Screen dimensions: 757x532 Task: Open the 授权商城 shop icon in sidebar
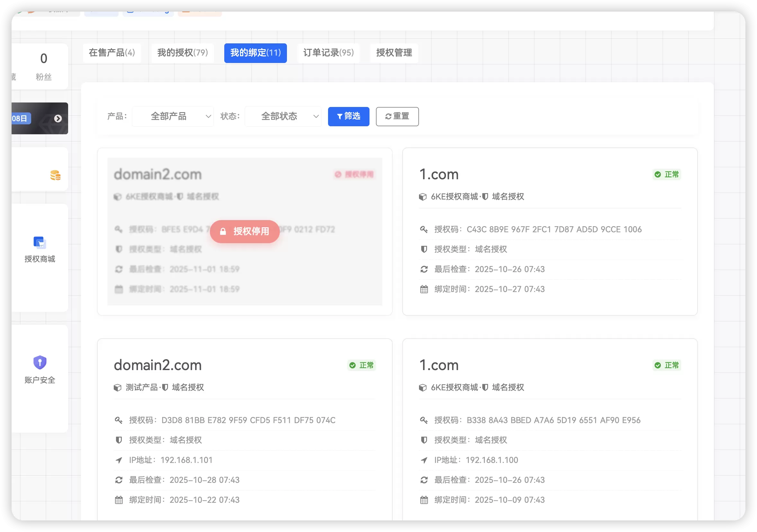tap(40, 243)
